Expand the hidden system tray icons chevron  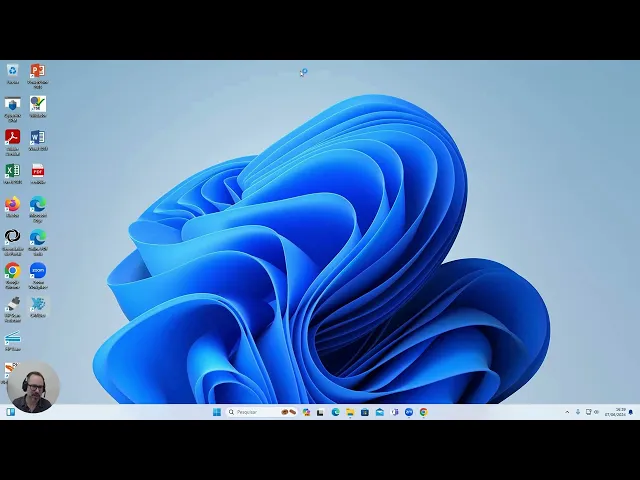(567, 412)
